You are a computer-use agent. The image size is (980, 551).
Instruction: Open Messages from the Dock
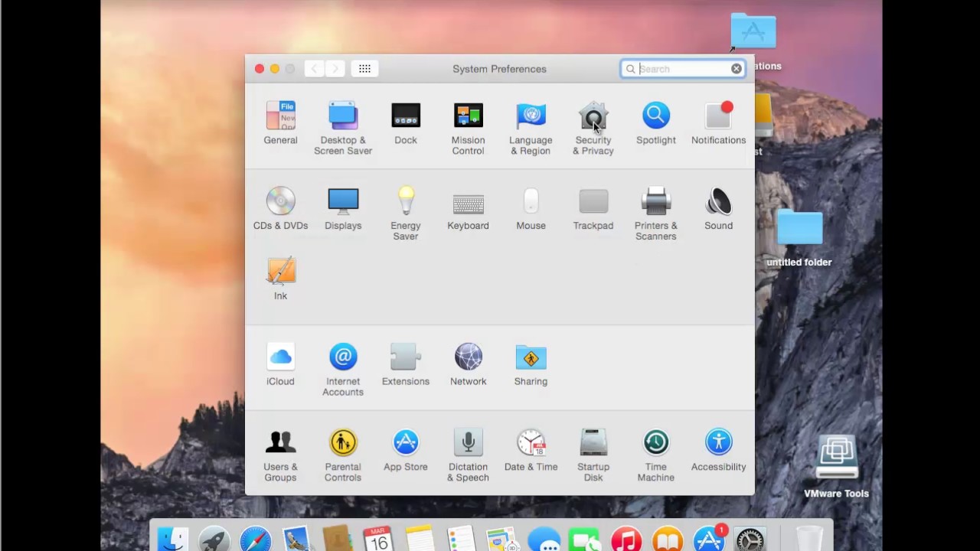tap(544, 540)
